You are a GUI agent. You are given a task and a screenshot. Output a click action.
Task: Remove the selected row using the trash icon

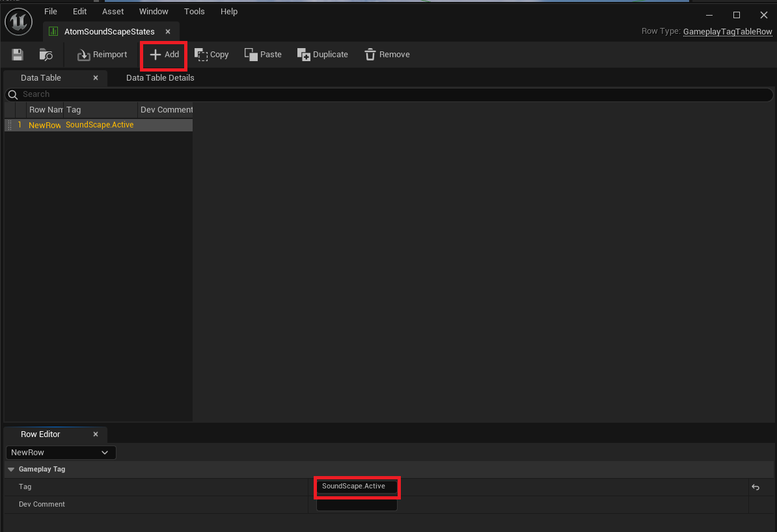point(387,55)
